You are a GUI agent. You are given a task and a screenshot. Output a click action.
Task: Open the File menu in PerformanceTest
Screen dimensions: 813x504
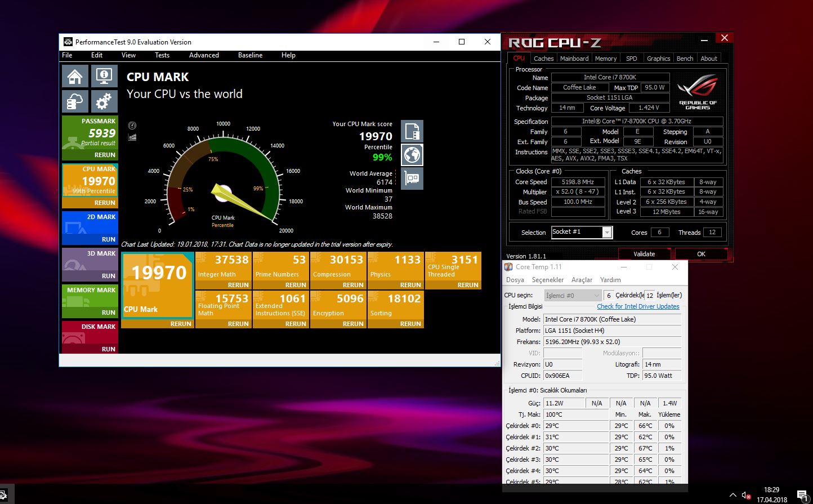tap(67, 55)
